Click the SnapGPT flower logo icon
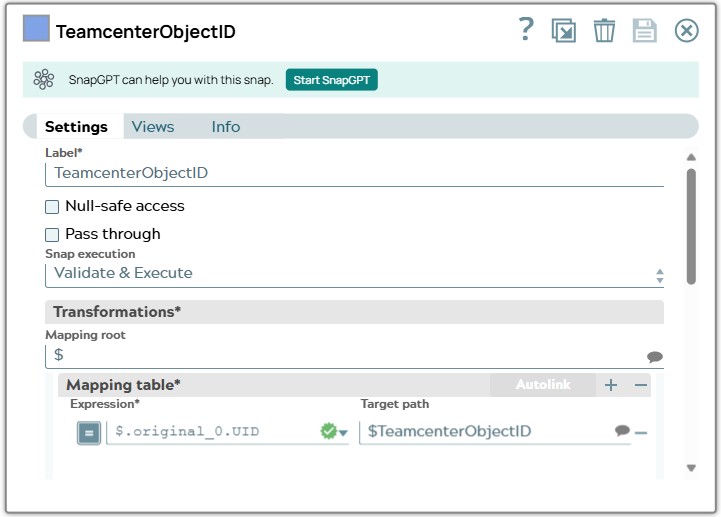721x517 pixels. (44, 80)
